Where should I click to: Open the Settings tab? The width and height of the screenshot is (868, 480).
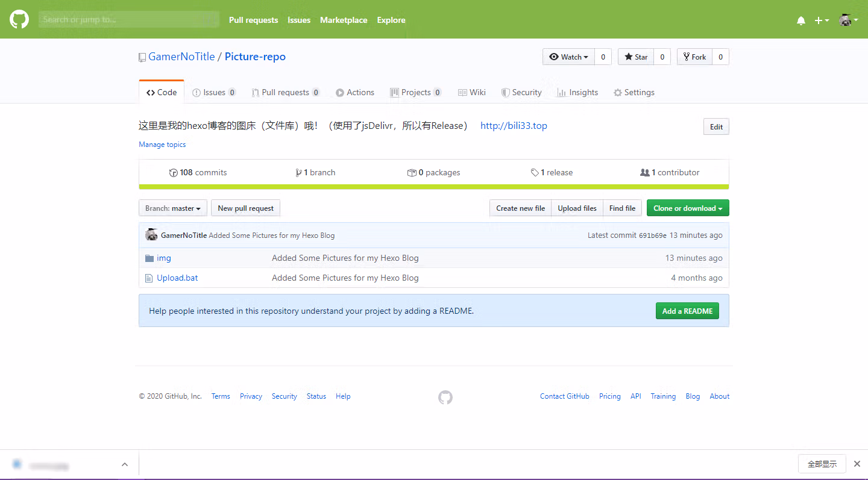click(634, 92)
